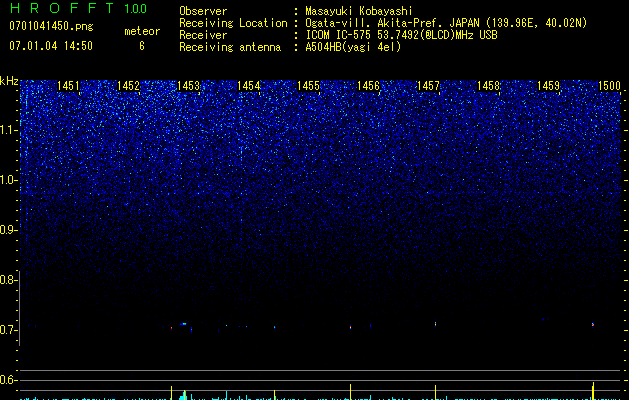The image size is (629, 400).
Task: Click the 1457 time marker
Action: point(428,86)
